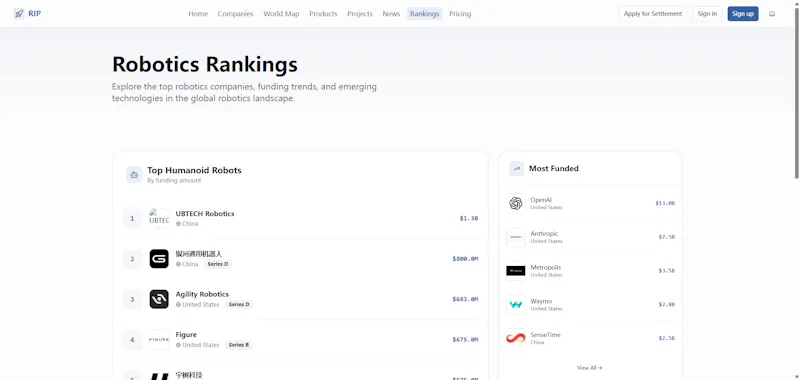Screen dimensions: 800x380
Task: Click the By funding amount subtitle
Action: (174, 181)
